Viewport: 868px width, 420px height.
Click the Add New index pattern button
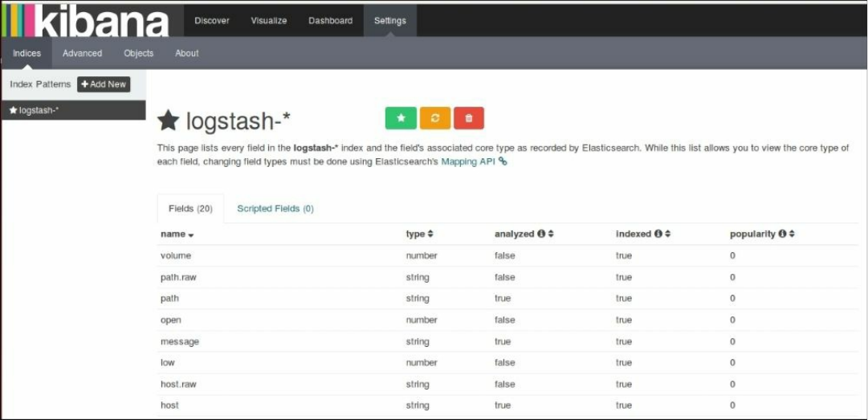(x=104, y=84)
